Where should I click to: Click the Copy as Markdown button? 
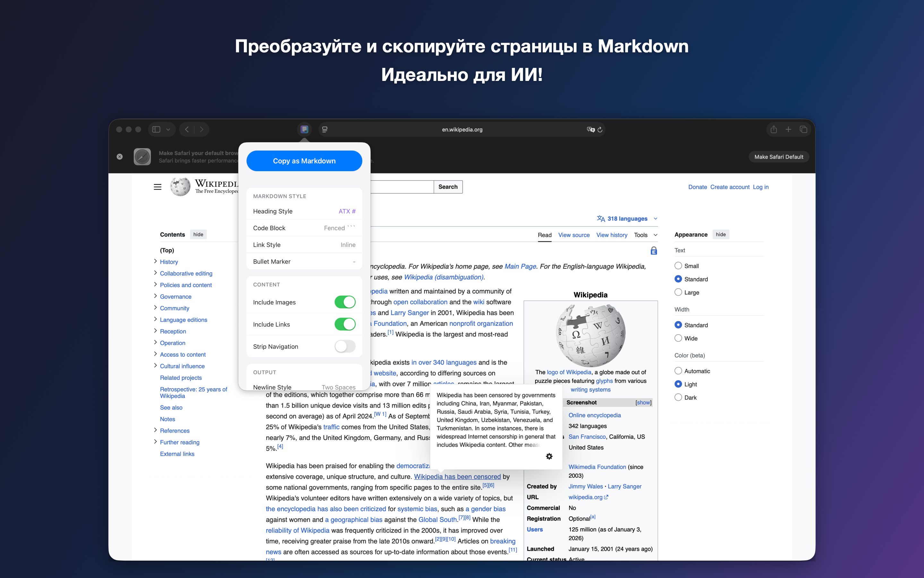pos(304,161)
